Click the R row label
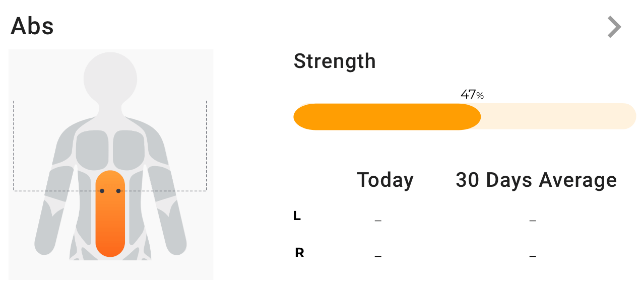644x287 pixels. 299,252
